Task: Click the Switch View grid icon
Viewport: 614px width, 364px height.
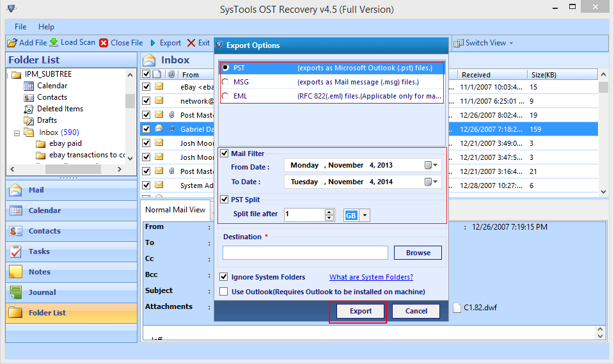Action: (x=458, y=43)
